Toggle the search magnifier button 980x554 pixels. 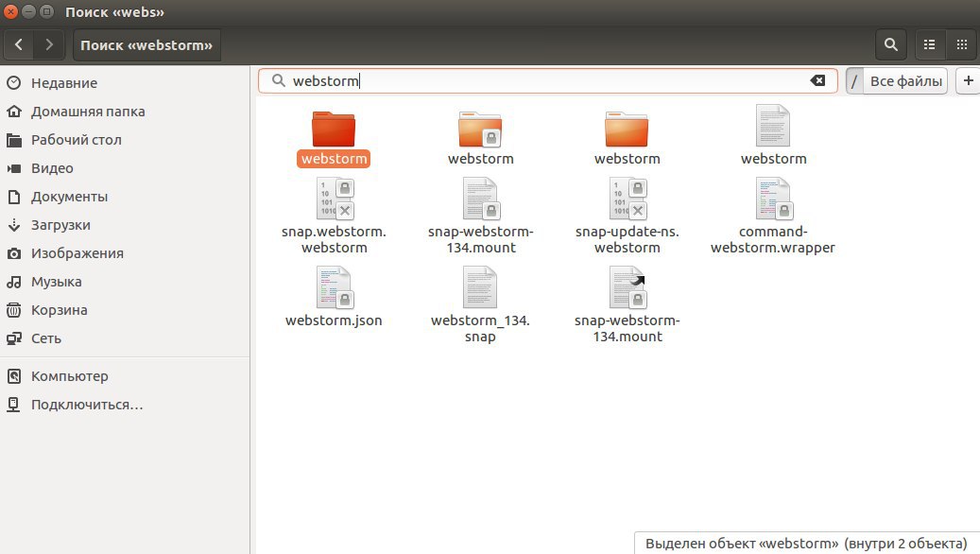889,44
